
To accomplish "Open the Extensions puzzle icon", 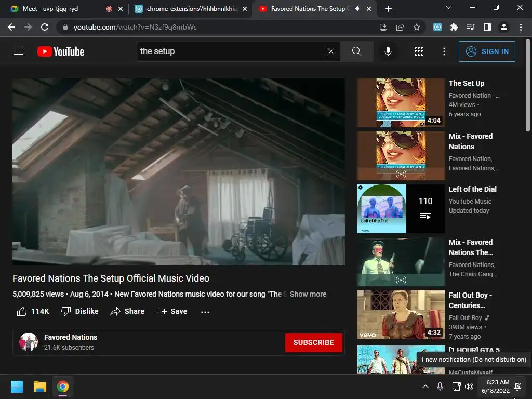I will (x=454, y=27).
